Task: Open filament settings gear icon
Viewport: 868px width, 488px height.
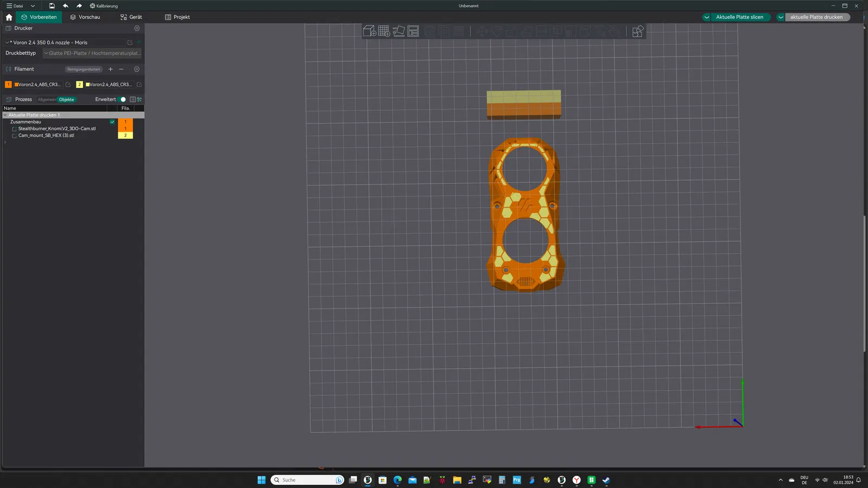Action: 137,69
